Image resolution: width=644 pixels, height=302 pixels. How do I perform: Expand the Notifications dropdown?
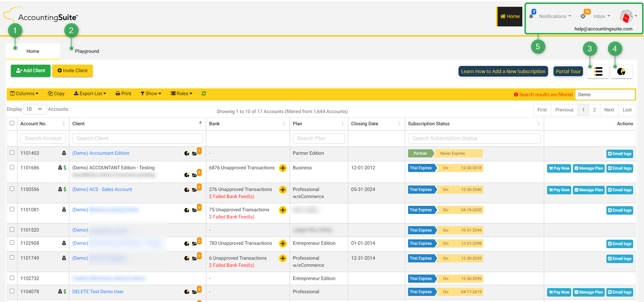click(555, 16)
